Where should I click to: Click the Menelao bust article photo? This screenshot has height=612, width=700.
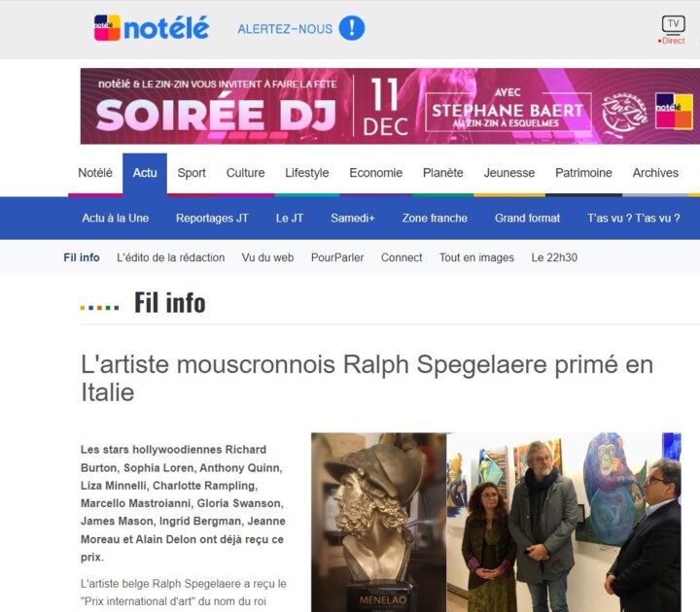(x=378, y=522)
